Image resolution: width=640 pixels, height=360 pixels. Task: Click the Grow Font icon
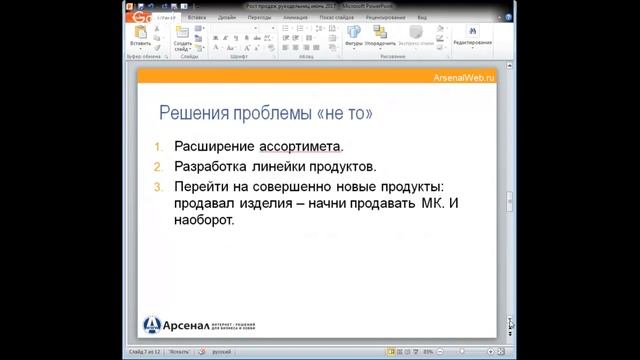[x=247, y=48]
